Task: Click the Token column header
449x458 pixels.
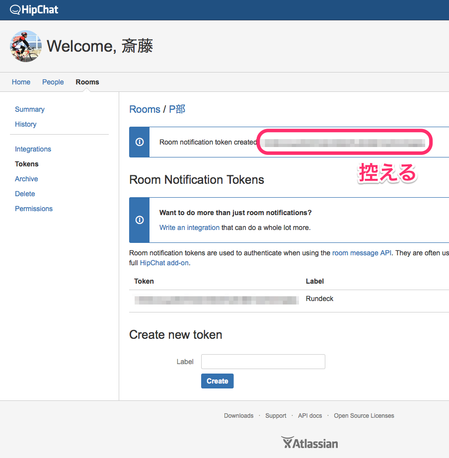Action: tap(144, 281)
